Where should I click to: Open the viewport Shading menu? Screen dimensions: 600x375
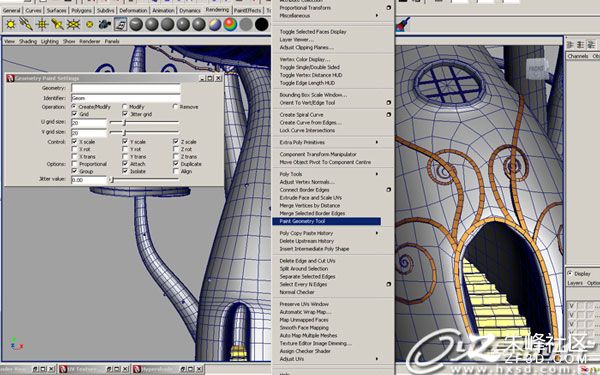pos(28,41)
